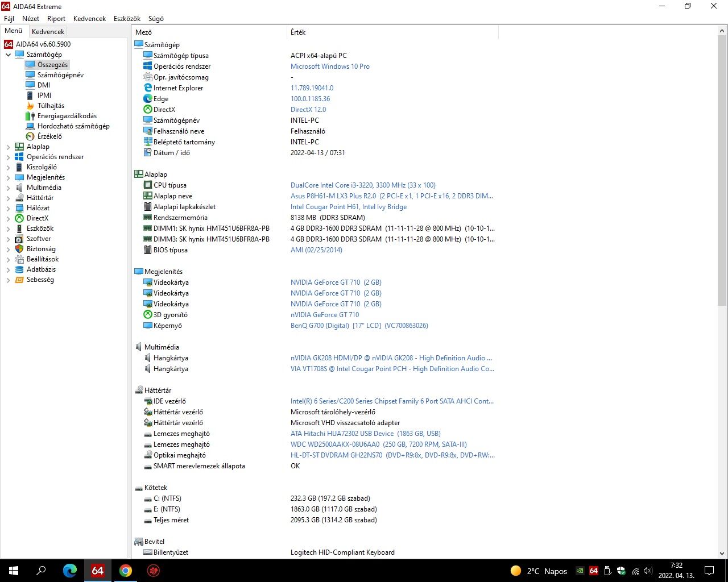Click the volume tray icon
Image resolution: width=728 pixels, height=582 pixels.
click(x=648, y=571)
